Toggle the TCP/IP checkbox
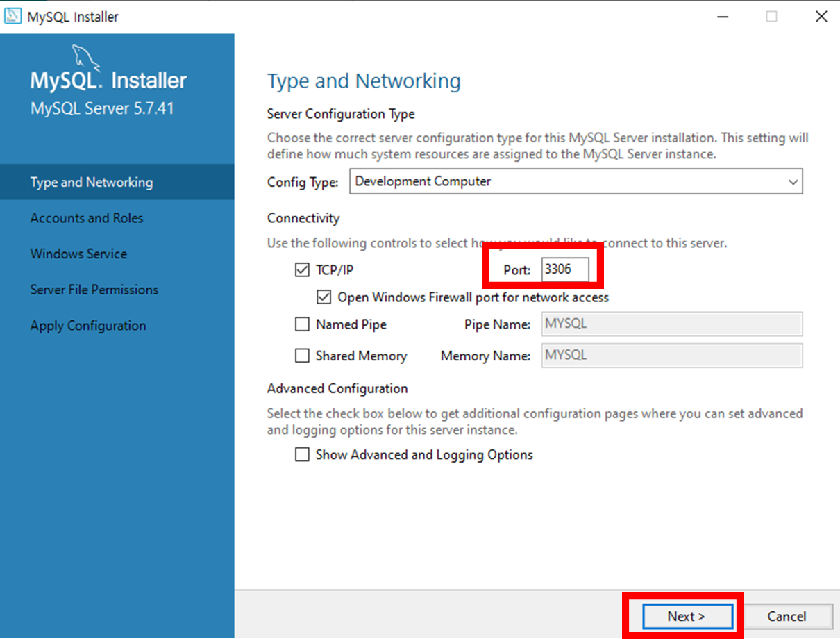 coord(302,269)
